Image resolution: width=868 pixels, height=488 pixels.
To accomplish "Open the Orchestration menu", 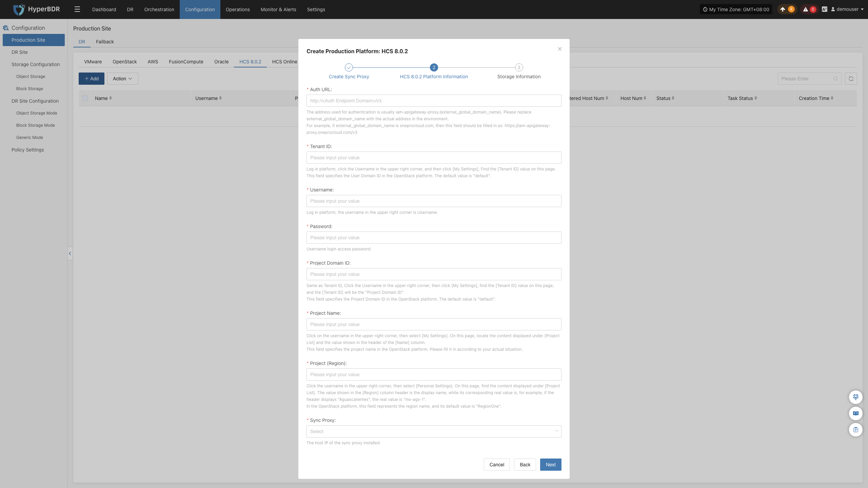I will click(x=159, y=9).
